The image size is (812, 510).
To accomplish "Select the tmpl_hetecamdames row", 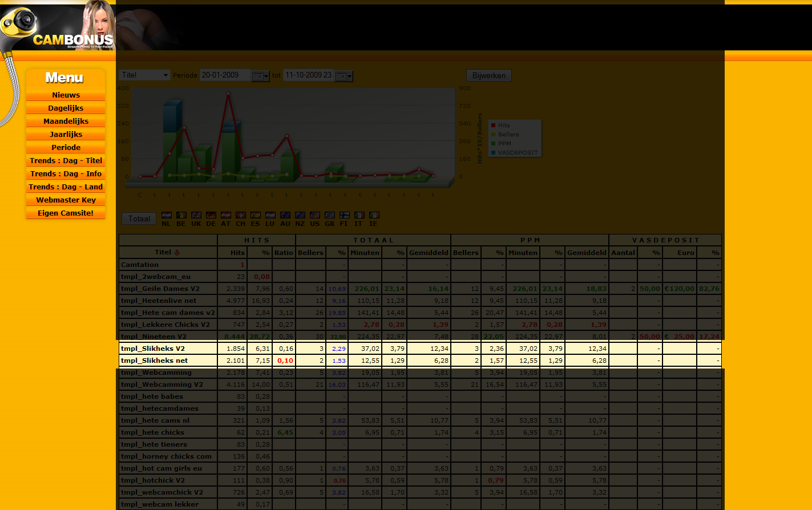I will pos(420,408).
